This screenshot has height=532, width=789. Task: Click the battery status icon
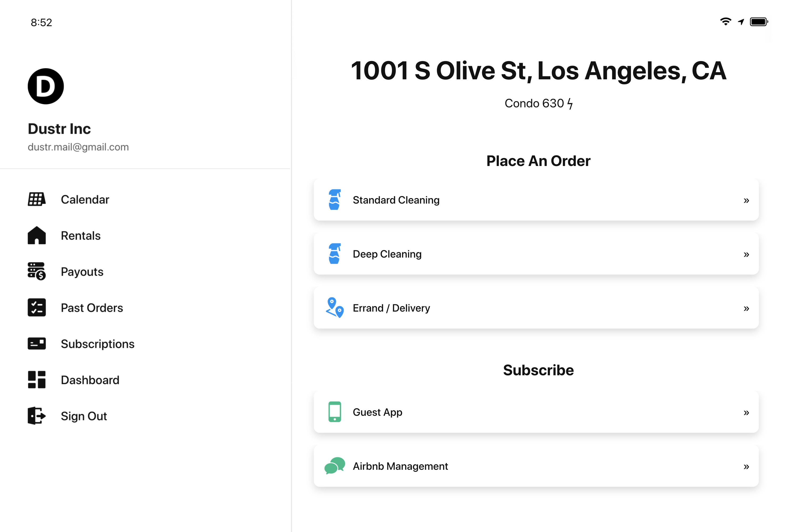pyautogui.click(x=759, y=22)
